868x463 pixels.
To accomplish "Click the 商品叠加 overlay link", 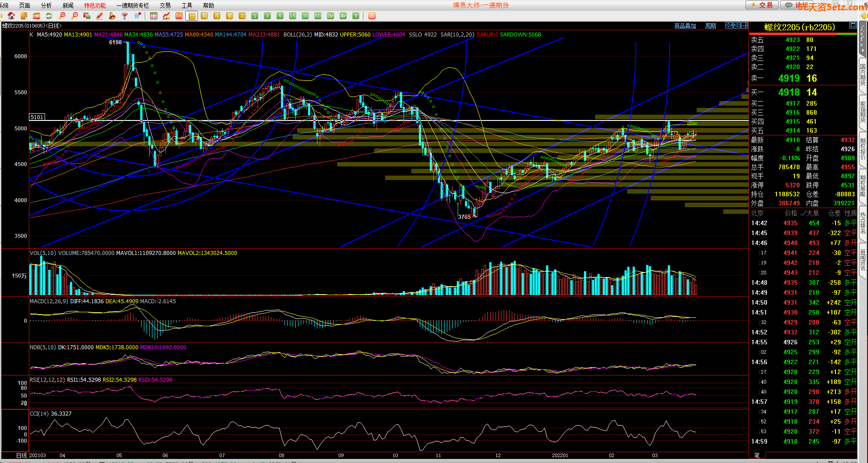I will pos(685,26).
